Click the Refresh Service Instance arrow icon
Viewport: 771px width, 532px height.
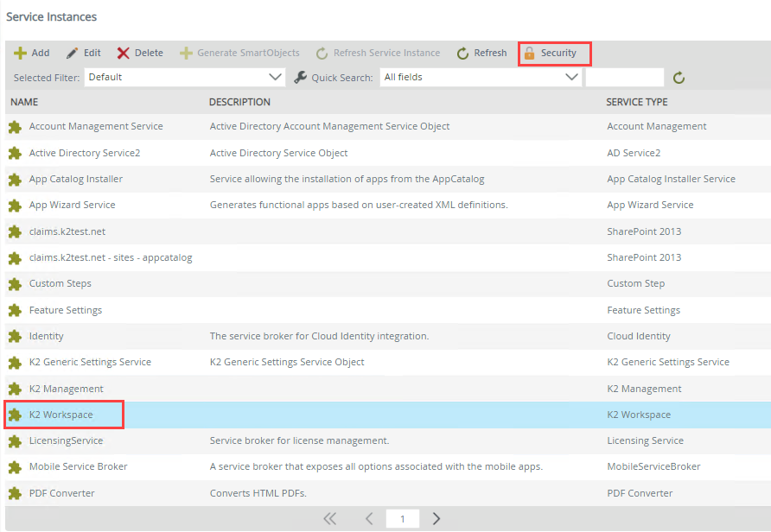tap(322, 53)
